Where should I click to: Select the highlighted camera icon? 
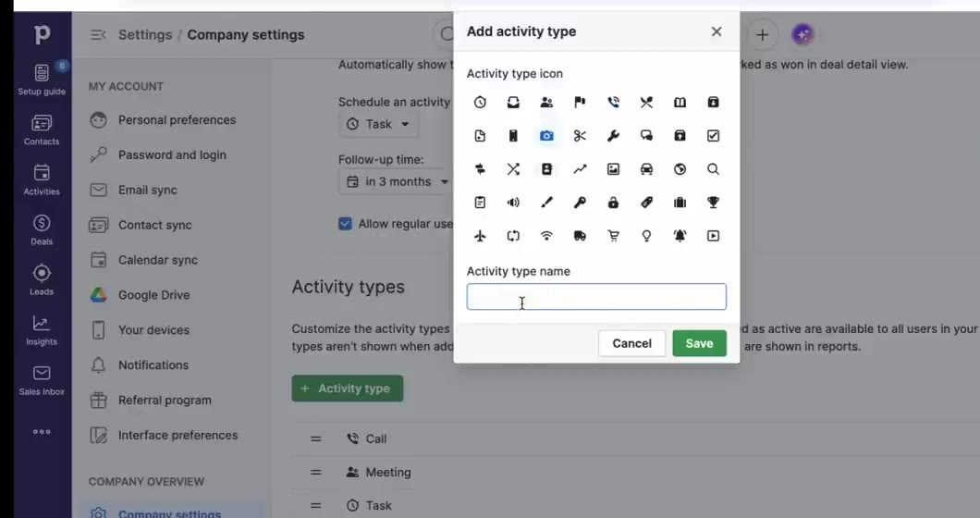tap(546, 136)
